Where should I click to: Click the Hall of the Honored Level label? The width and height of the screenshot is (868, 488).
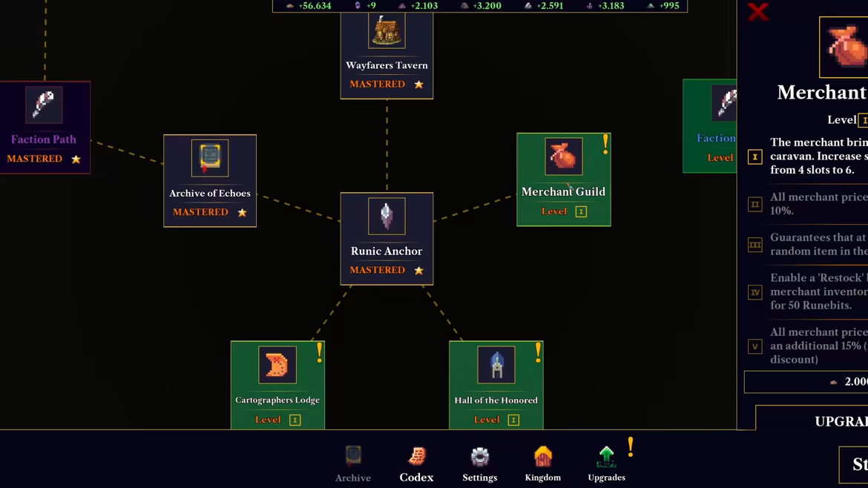(487, 420)
